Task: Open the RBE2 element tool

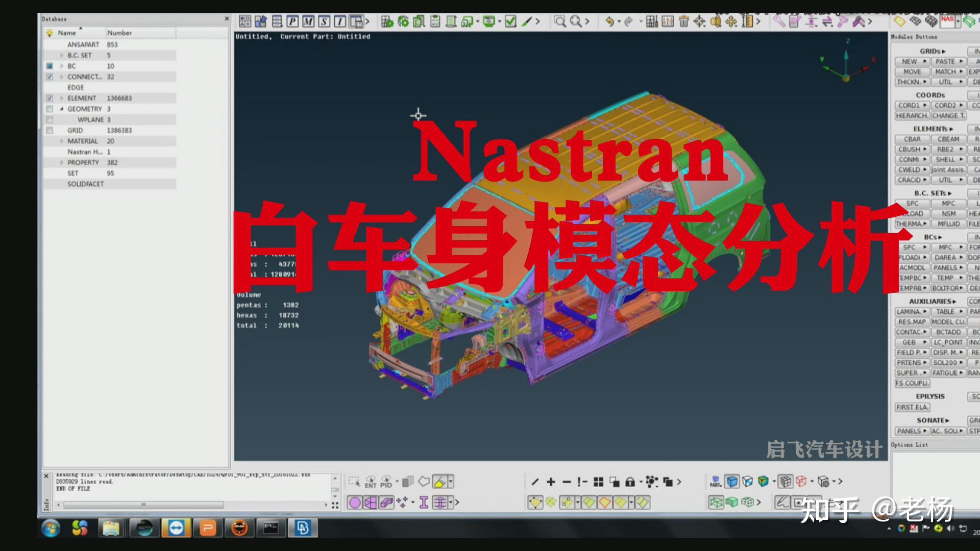Action: point(947,149)
